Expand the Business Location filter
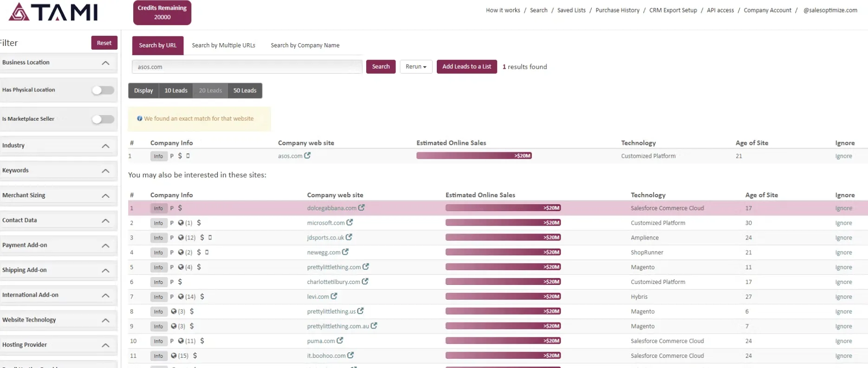Viewport: 868px width, 368px height. [58, 63]
